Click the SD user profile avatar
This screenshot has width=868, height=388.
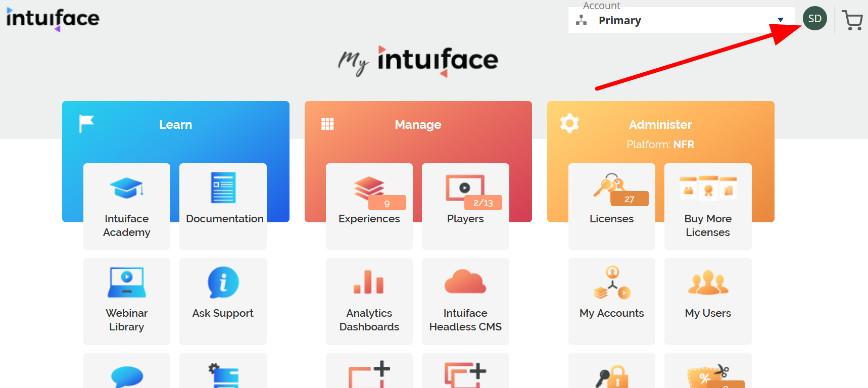pyautogui.click(x=814, y=19)
